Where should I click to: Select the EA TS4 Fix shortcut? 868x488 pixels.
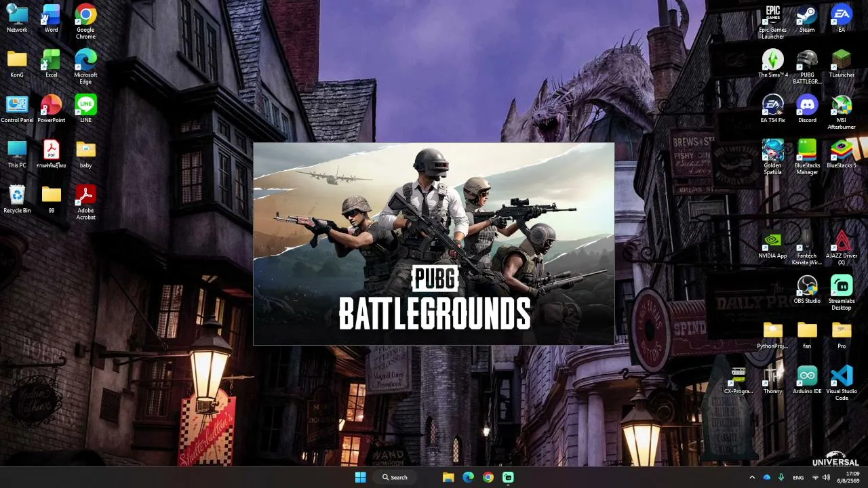[772, 109]
